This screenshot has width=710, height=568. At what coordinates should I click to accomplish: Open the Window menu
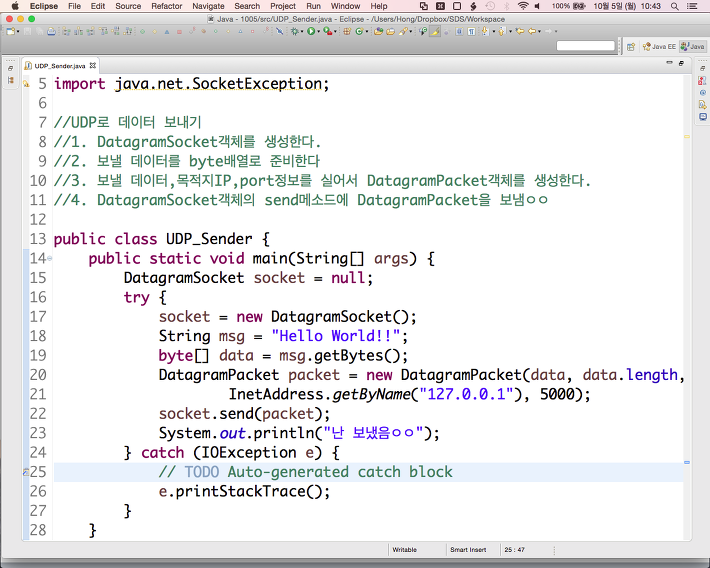[x=345, y=6]
